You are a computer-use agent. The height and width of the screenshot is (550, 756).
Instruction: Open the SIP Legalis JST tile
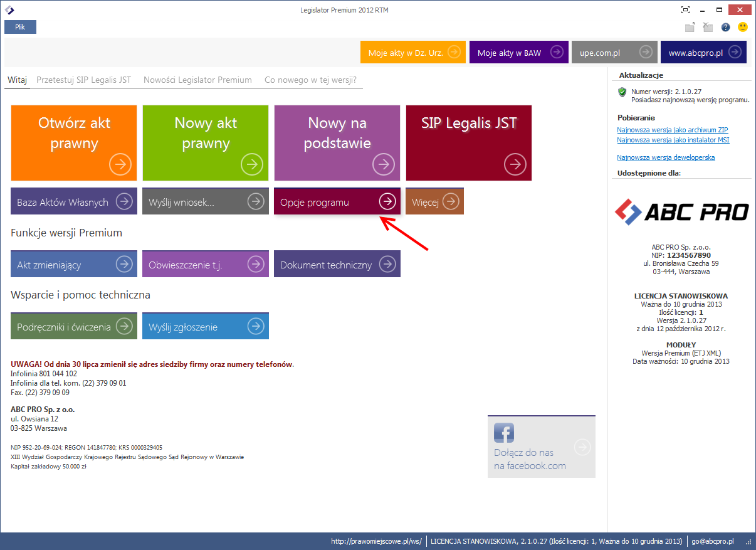click(469, 143)
